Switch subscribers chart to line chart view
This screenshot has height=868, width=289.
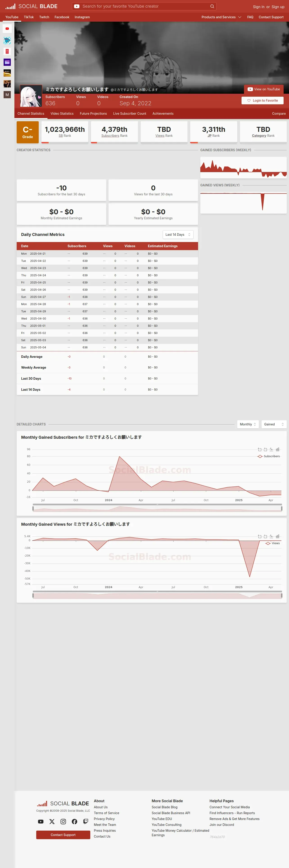pos(271,449)
